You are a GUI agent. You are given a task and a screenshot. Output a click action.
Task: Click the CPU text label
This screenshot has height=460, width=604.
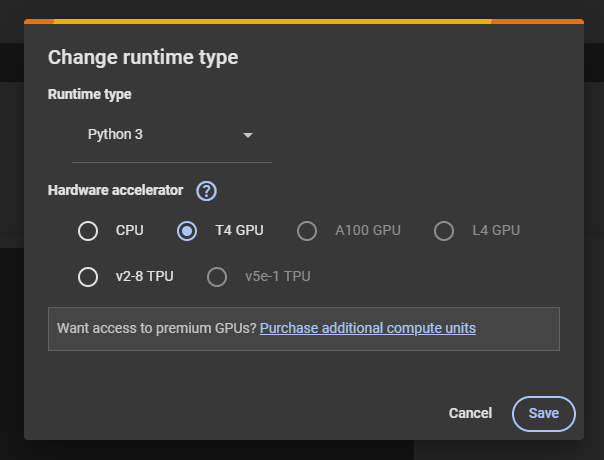[x=130, y=231]
